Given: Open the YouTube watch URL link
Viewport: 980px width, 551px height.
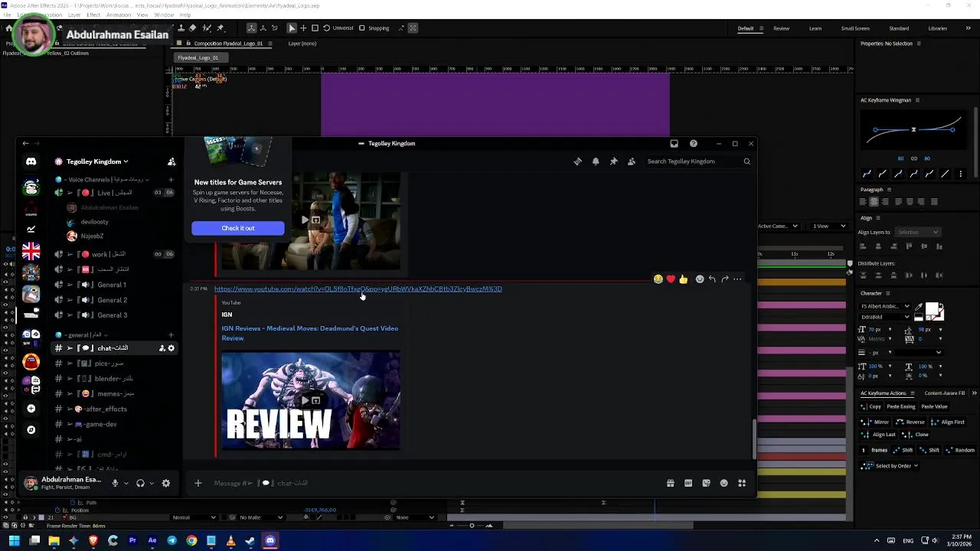Looking at the screenshot, I should (358, 289).
